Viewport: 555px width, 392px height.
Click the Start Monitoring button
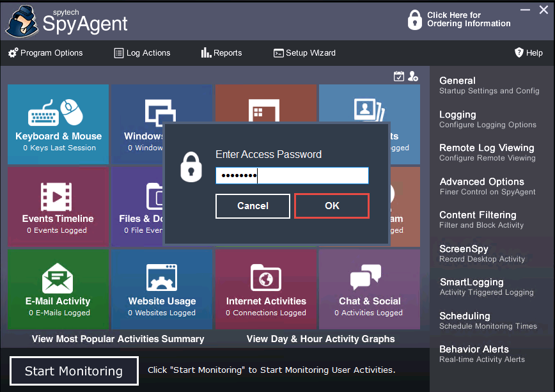74,371
